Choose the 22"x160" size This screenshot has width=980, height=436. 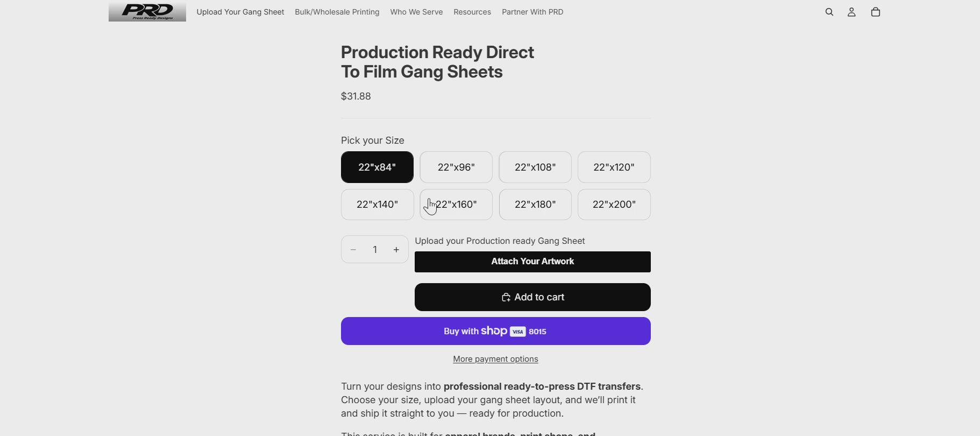click(x=456, y=205)
